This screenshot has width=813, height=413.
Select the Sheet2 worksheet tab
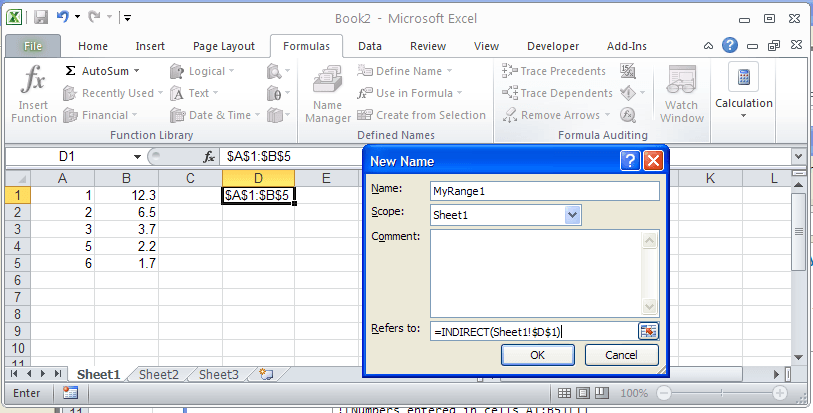point(159,374)
